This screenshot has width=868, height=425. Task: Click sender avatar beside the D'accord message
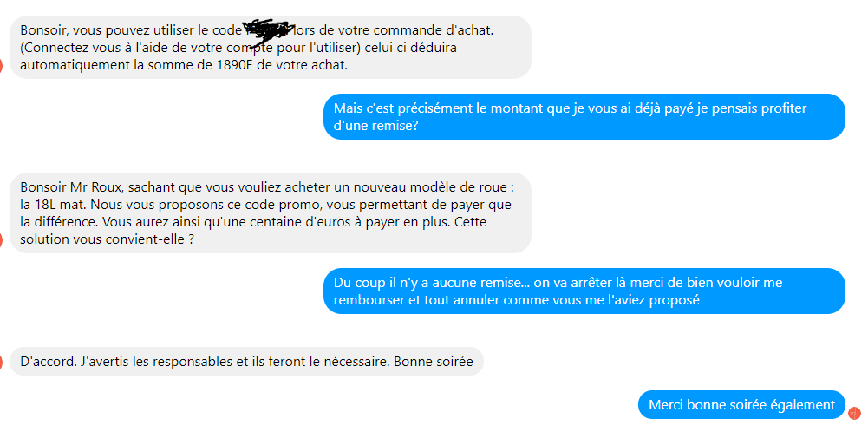point(1,363)
